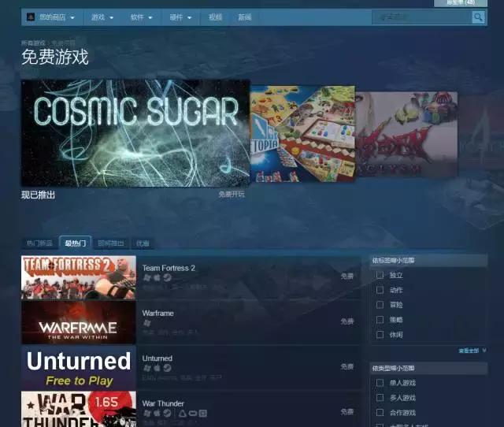Image resolution: width=504 pixels, height=427 pixels.
Task: Switch to the 热门新品 tab
Action: pos(39,243)
